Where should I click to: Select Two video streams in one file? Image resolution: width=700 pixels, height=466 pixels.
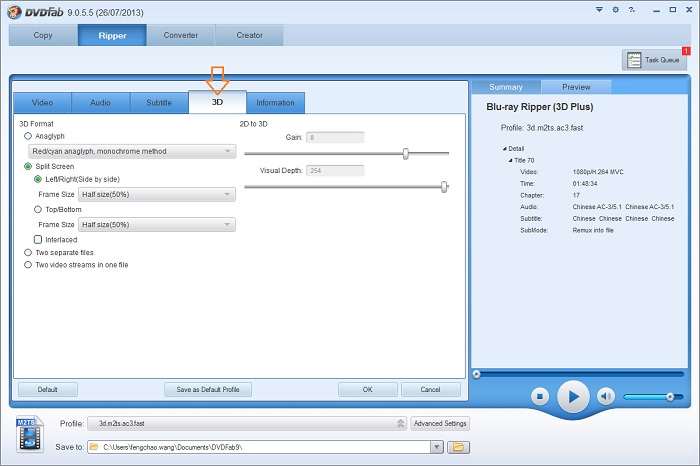coord(28,265)
